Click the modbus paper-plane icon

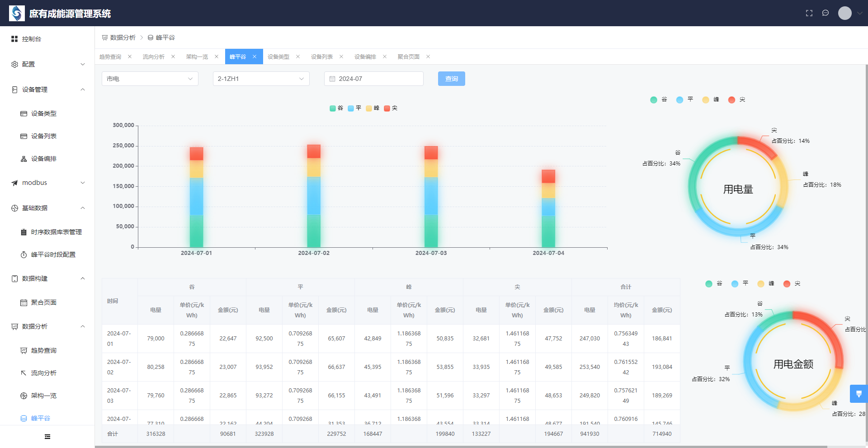(14, 183)
